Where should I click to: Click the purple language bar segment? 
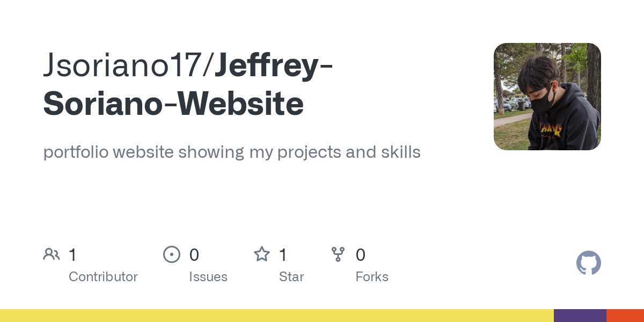pyautogui.click(x=580, y=316)
